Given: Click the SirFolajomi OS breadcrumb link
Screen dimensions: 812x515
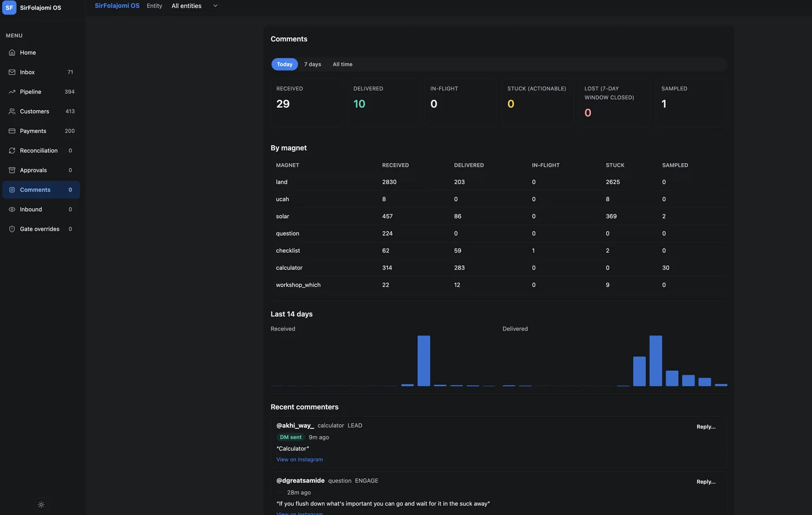Looking at the screenshot, I should tap(117, 6).
